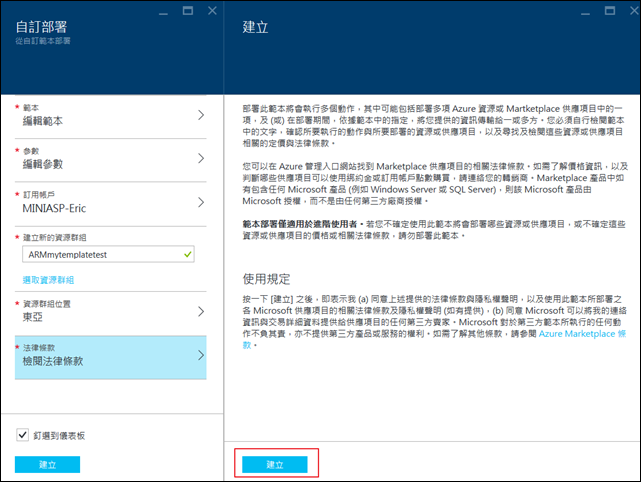This screenshot has height=482, width=641.
Task: Toggle the 釘選到儀表板 checkbox
Action: point(23,435)
